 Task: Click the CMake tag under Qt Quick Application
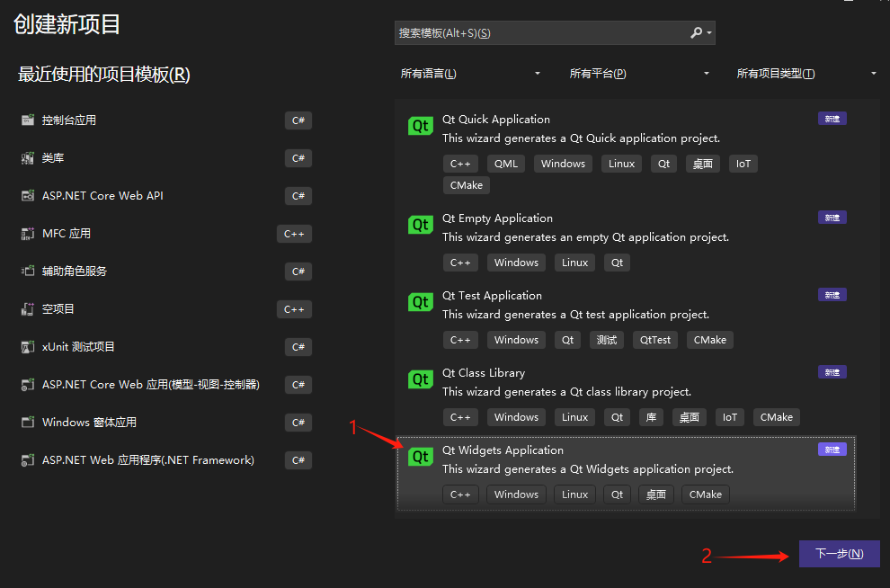[466, 185]
